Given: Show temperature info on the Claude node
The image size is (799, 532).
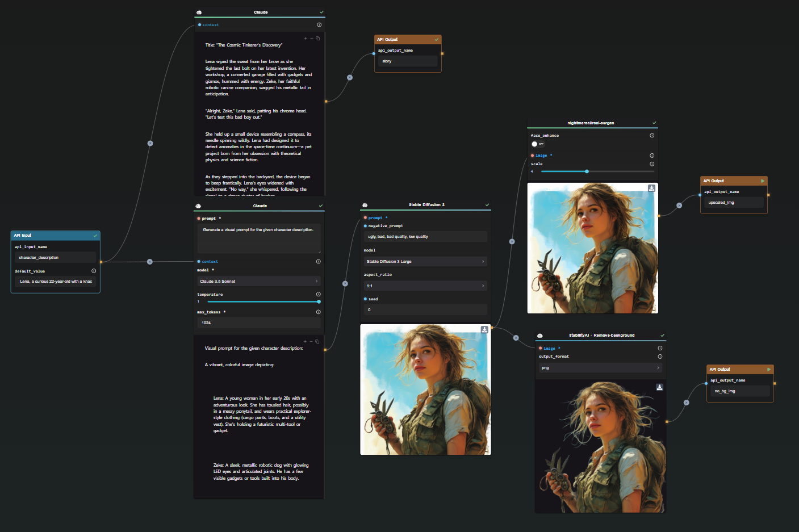Looking at the screenshot, I should click(x=319, y=294).
